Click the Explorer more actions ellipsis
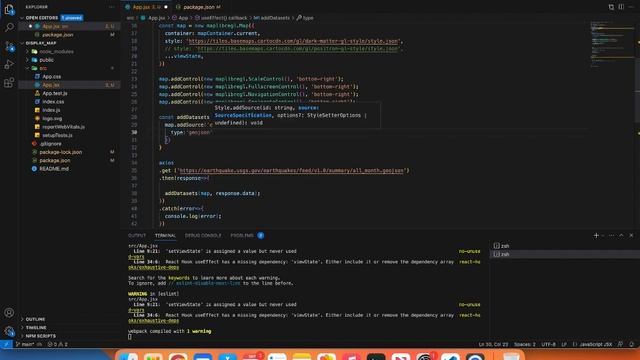Screen dimensions: 640x360 (x=112, y=7)
